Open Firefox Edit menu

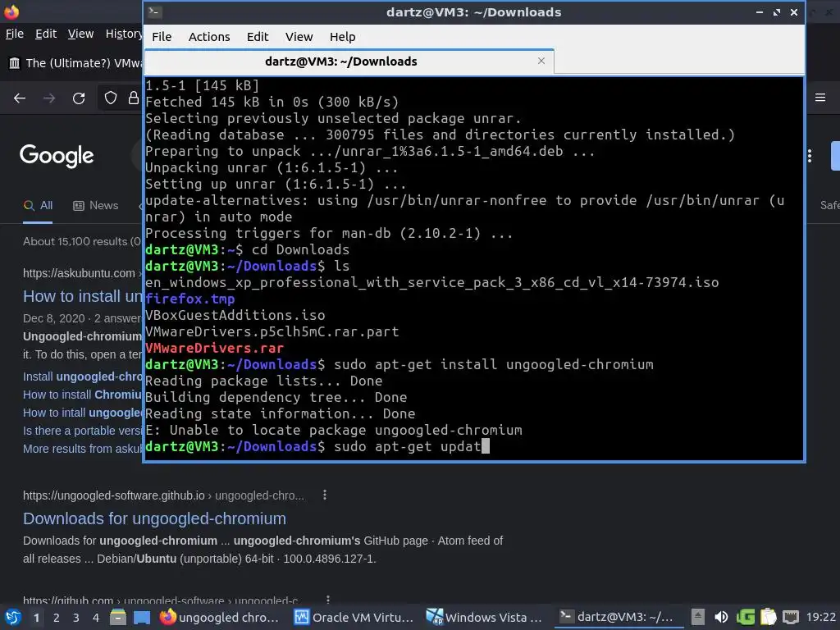(x=46, y=34)
